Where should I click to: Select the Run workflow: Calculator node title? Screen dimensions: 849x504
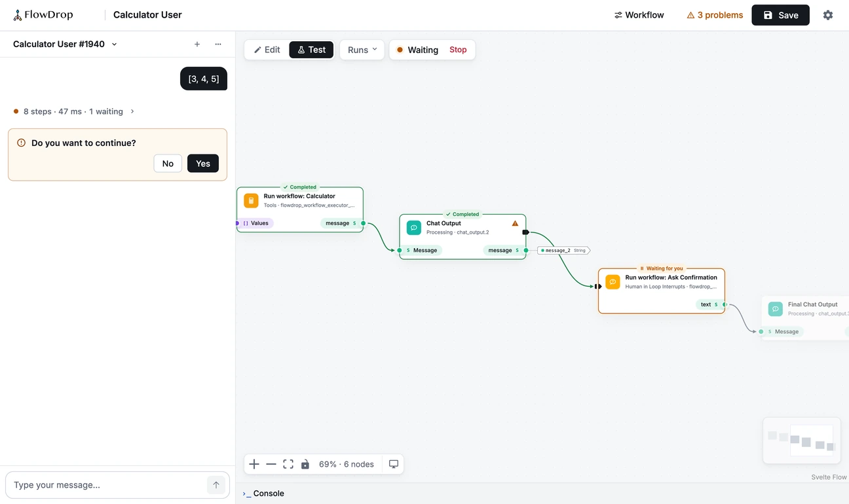click(299, 196)
